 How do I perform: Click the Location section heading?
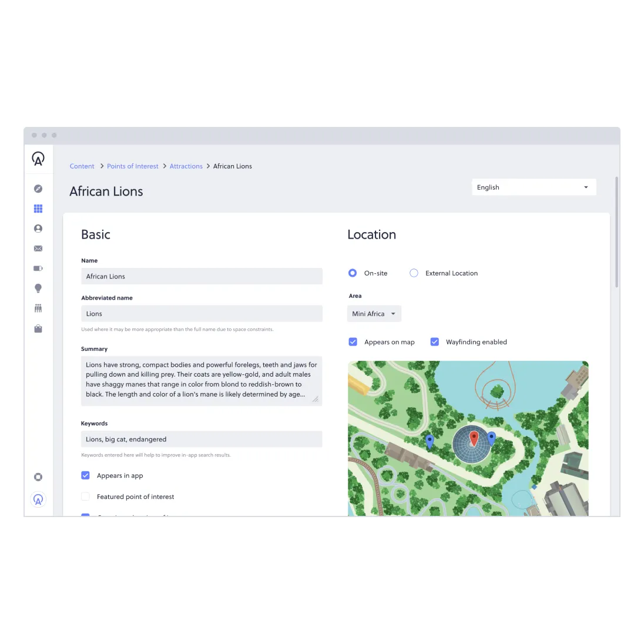[x=372, y=234]
